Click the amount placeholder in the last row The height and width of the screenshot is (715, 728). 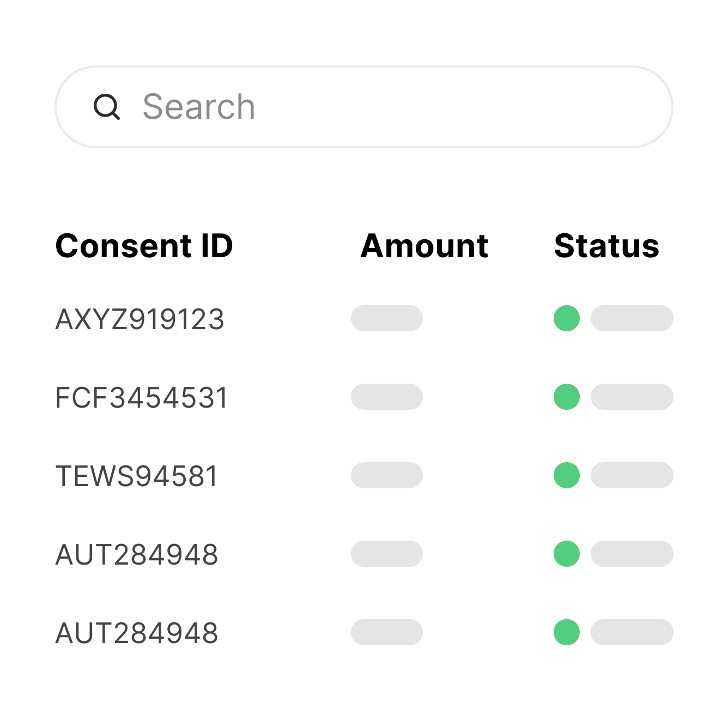point(387,632)
